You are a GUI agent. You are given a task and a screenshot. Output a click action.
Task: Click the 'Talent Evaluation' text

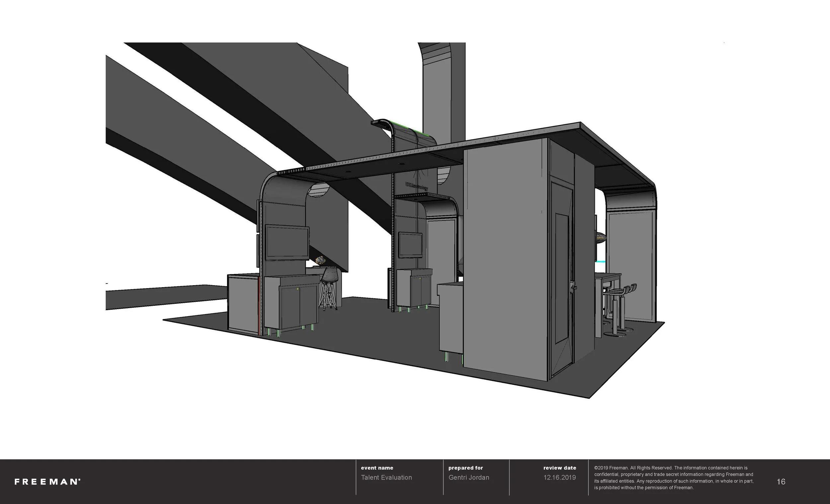coord(386,477)
